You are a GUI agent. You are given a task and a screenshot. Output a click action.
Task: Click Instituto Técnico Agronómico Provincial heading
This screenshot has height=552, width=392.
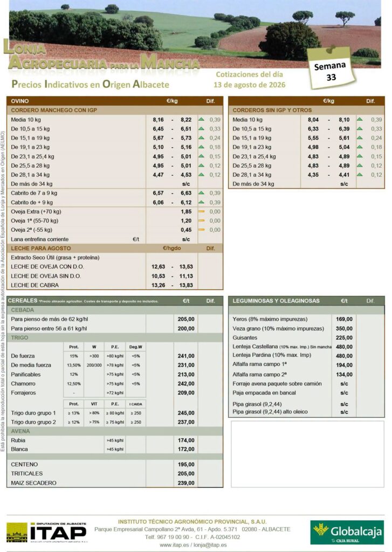pos(192,522)
